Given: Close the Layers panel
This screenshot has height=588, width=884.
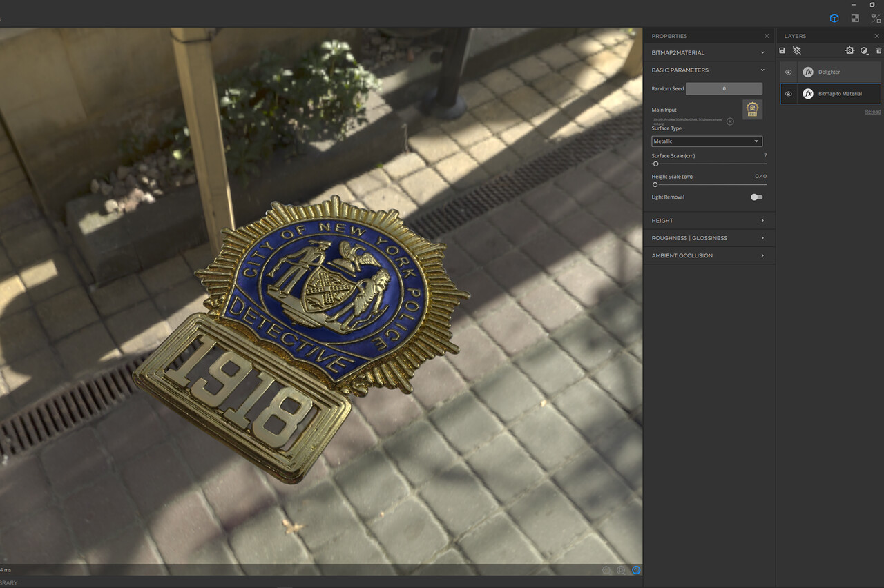Looking at the screenshot, I should (877, 36).
